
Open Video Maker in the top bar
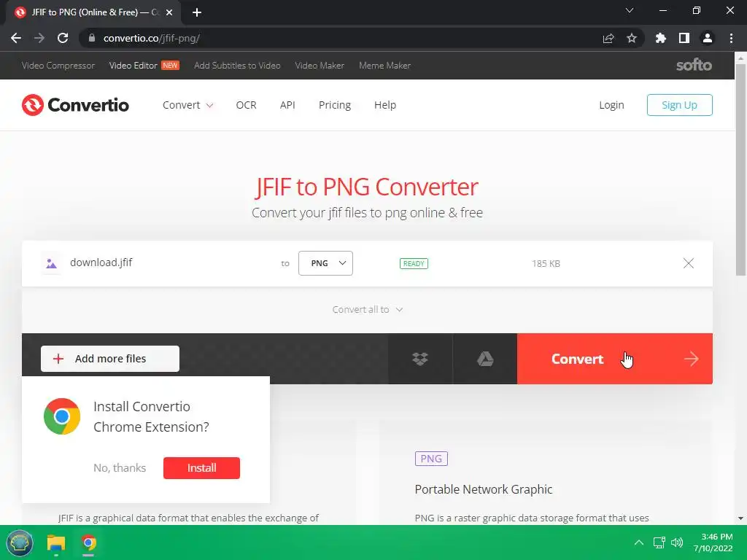pyautogui.click(x=320, y=65)
